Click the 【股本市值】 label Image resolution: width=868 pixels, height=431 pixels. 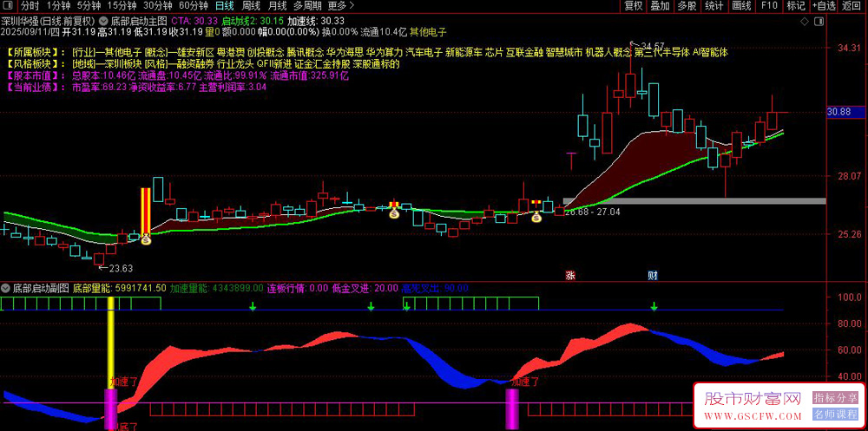tap(35, 75)
